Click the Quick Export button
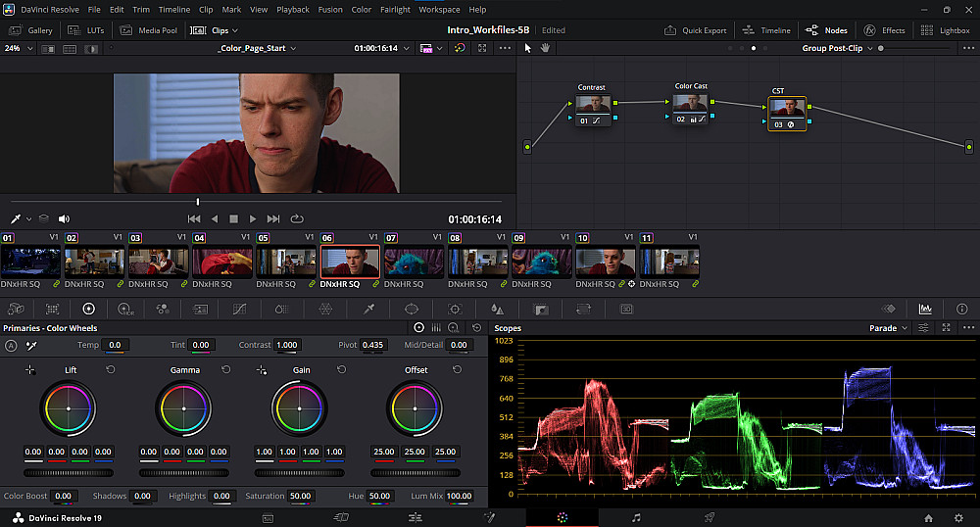This screenshot has height=527, width=980. click(x=696, y=30)
